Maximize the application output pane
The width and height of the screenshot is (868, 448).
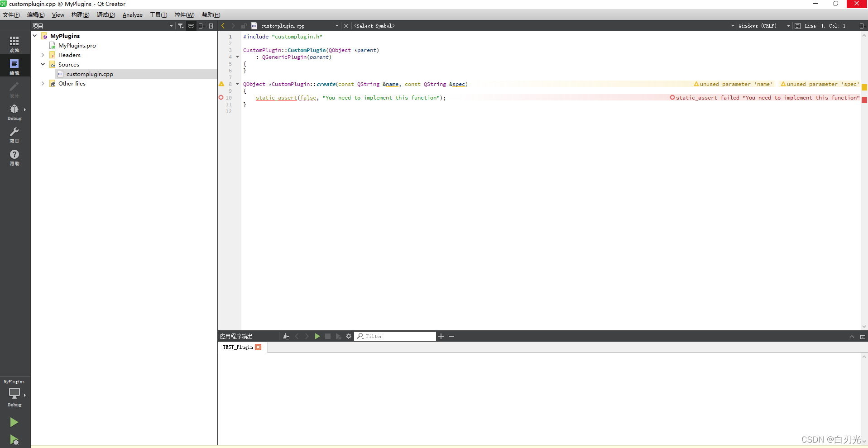[863, 337]
